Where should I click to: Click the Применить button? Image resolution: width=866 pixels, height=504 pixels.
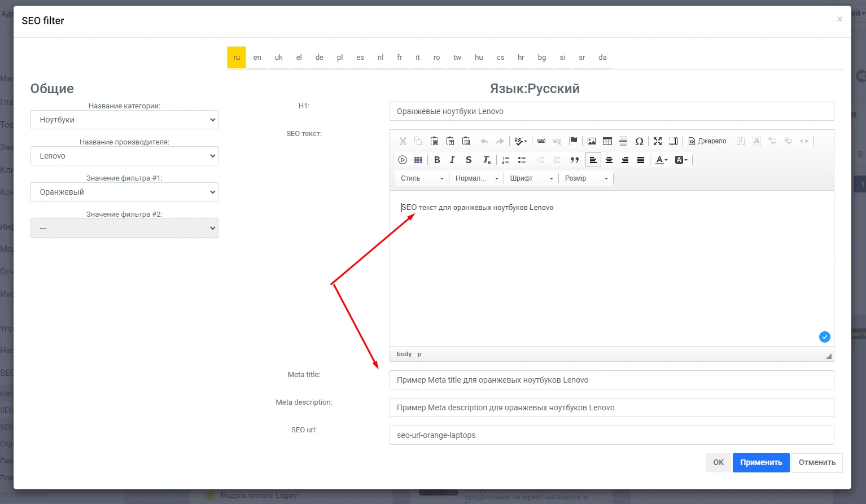click(x=761, y=463)
